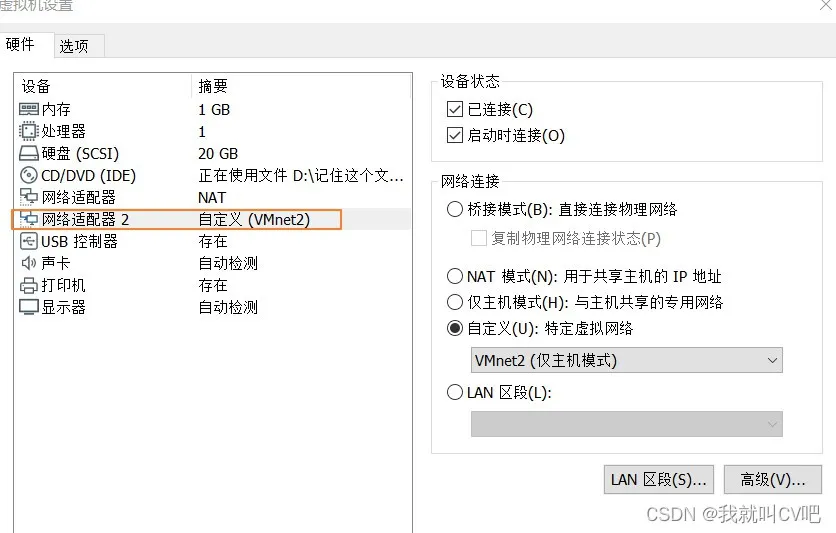
Task: Choose the NAT 模式(N) radio option
Action: click(x=455, y=276)
